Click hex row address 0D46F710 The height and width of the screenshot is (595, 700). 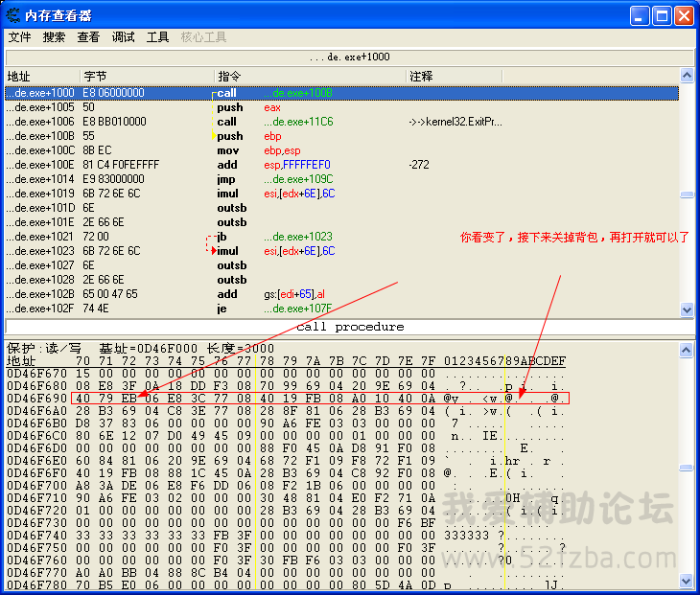click(36, 498)
